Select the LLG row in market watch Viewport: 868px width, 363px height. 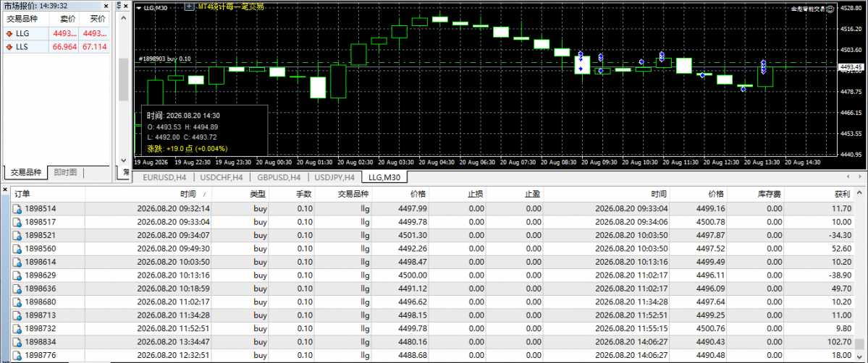[x=56, y=34]
